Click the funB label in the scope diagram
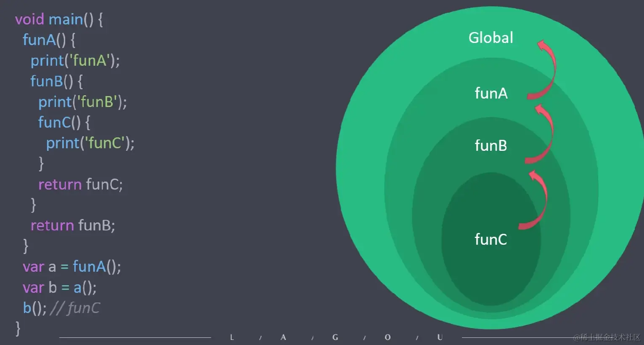Image resolution: width=644 pixels, height=345 pixels. click(491, 146)
